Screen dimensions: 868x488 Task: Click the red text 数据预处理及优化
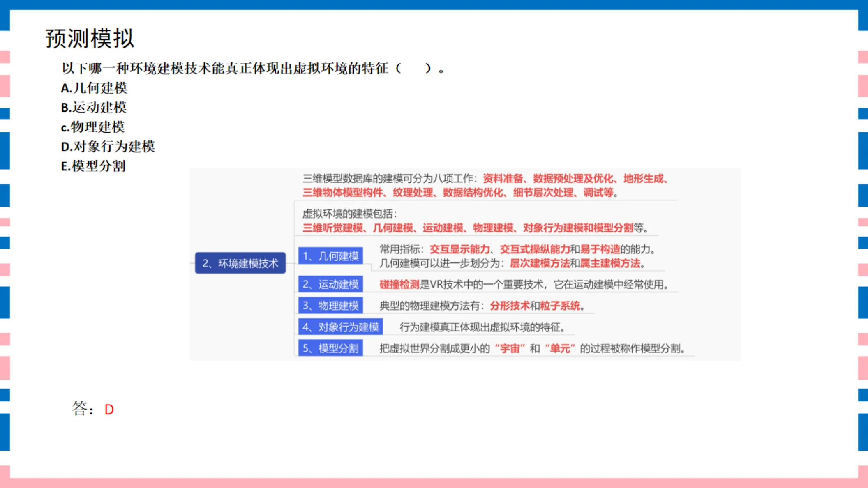573,179
